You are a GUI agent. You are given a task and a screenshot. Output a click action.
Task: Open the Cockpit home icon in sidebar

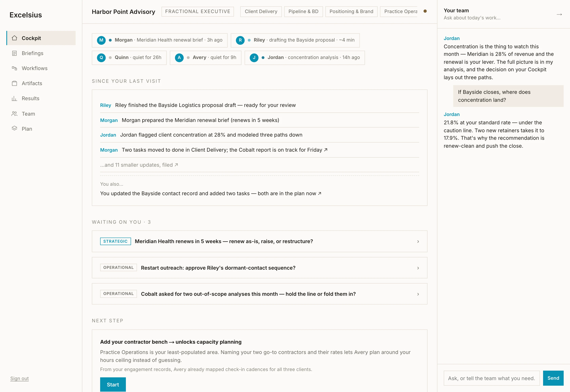14,38
